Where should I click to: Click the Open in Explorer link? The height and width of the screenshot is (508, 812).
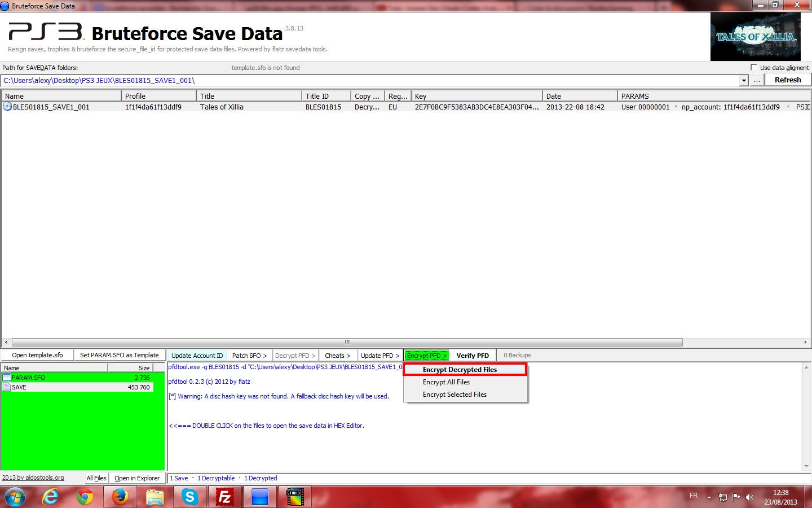pos(137,478)
